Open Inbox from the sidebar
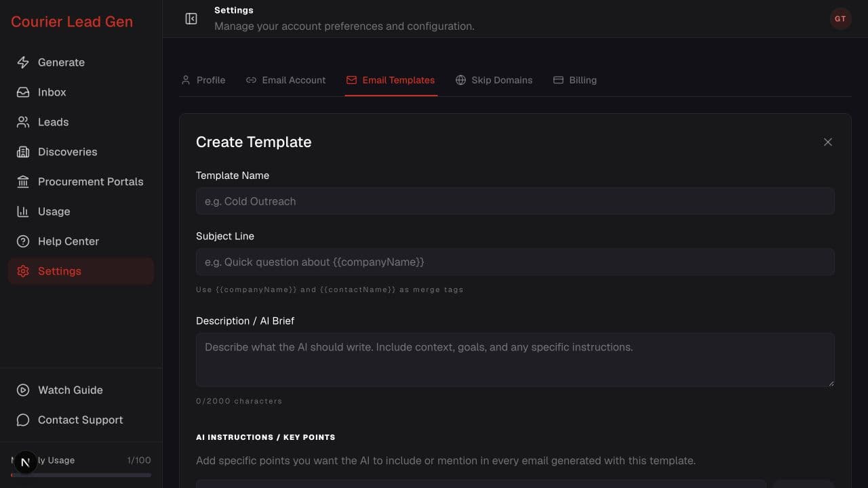This screenshot has width=868, height=488. (x=81, y=92)
